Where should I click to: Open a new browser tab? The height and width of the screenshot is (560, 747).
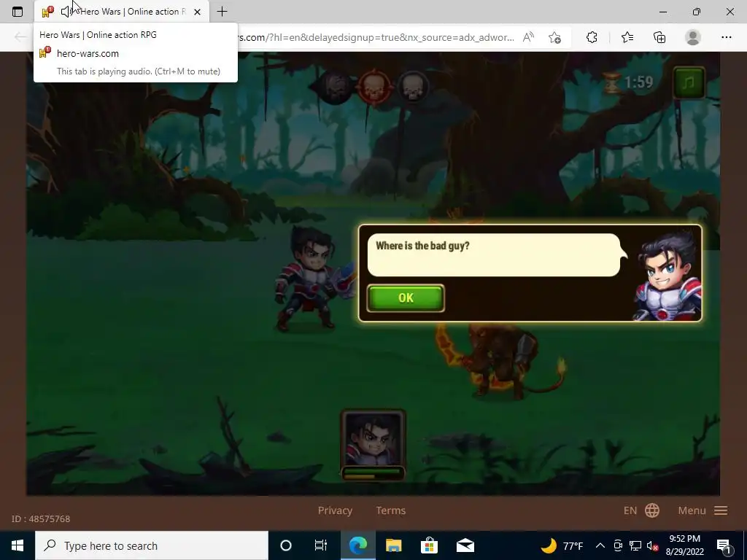222,12
